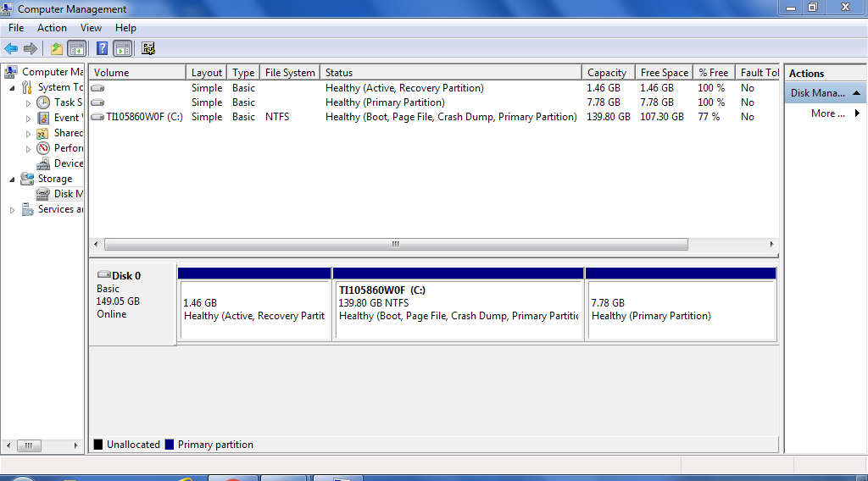Click console tree scroll right arrow

tap(75, 445)
